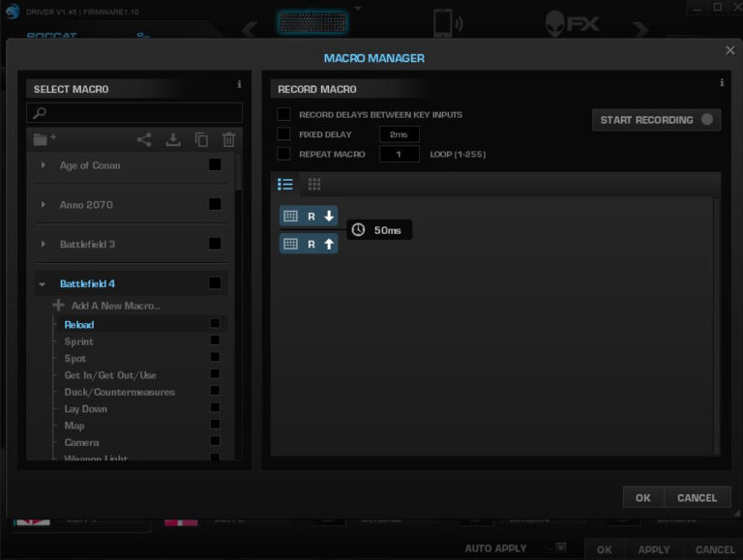Select the Battlefield 4 folder name
The height and width of the screenshot is (560, 743).
click(x=87, y=283)
